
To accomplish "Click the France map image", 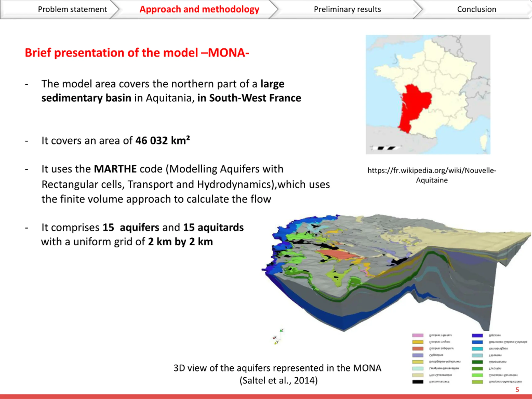I will (428, 95).
